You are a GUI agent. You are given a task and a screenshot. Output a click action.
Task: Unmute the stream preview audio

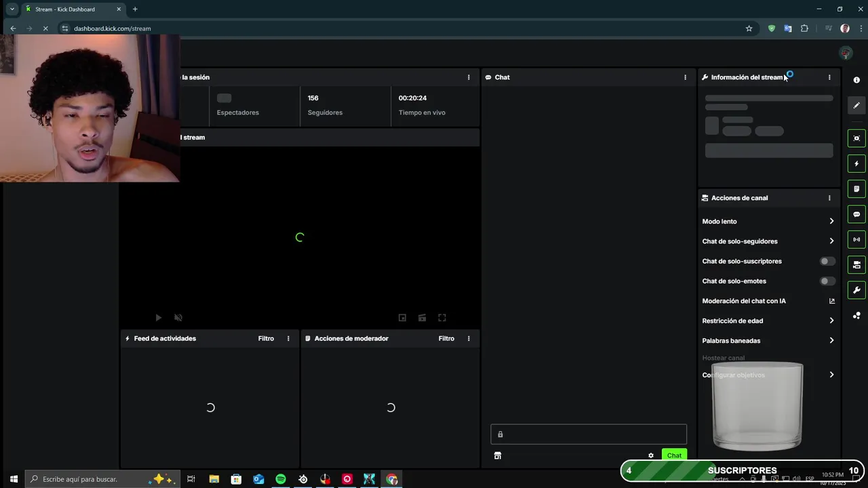click(x=178, y=317)
